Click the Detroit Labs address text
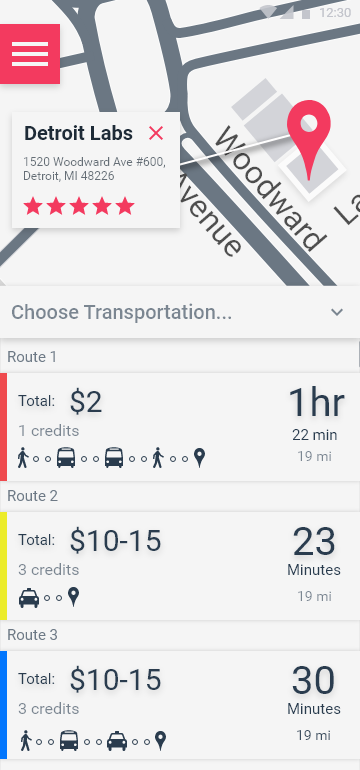 [94, 169]
